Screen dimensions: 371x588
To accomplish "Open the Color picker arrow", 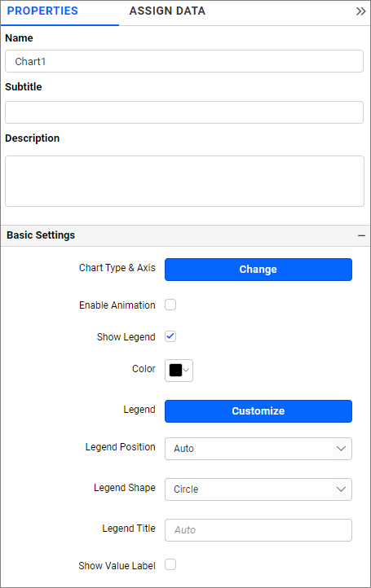I will click(x=186, y=371).
